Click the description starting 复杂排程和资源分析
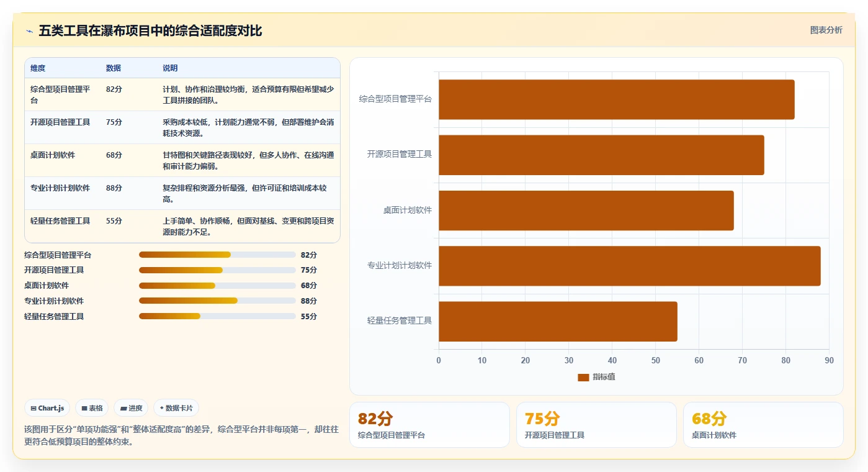 coord(245,193)
